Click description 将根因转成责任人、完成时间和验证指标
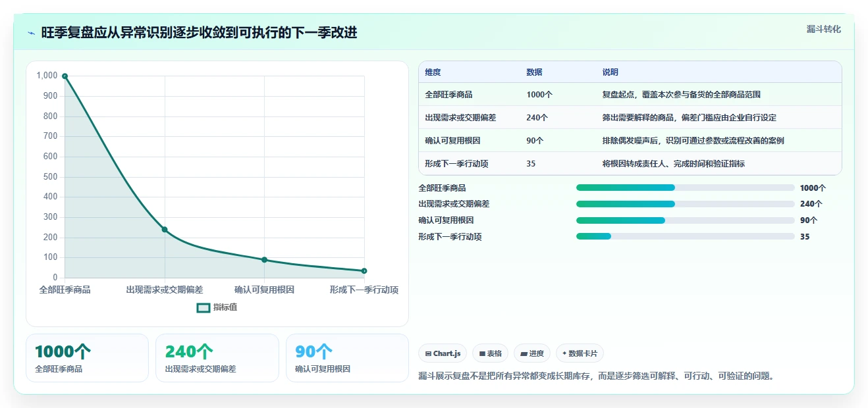The height and width of the screenshot is (408, 868). 674,164
